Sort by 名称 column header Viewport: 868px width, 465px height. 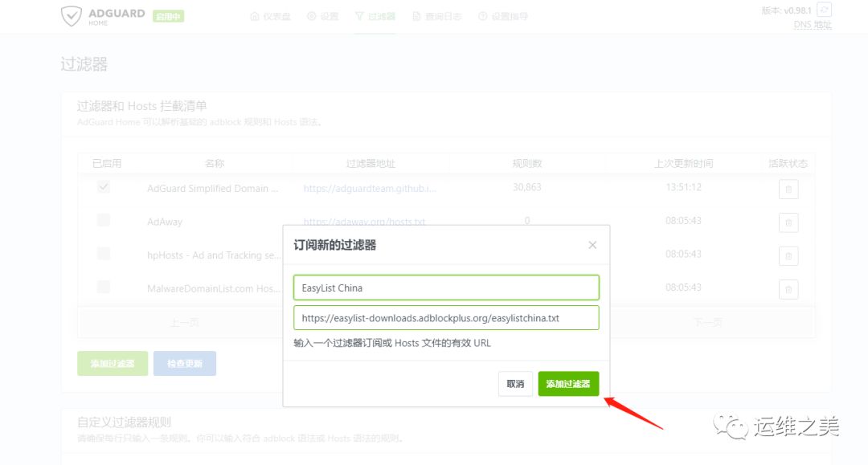coord(215,164)
